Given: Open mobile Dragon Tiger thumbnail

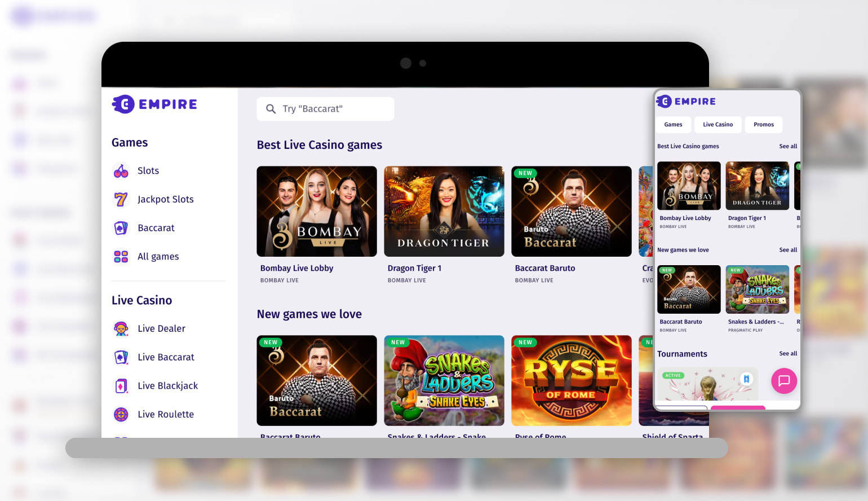Looking at the screenshot, I should coord(758,186).
